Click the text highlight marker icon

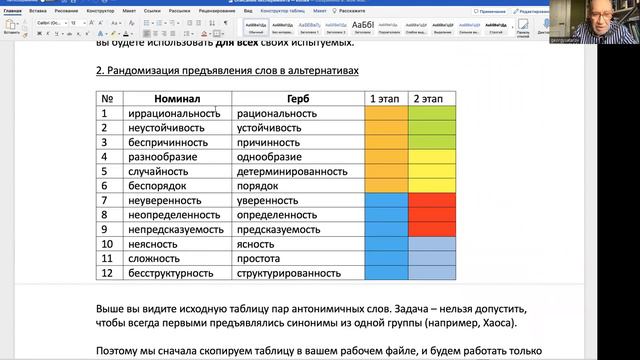[113, 33]
